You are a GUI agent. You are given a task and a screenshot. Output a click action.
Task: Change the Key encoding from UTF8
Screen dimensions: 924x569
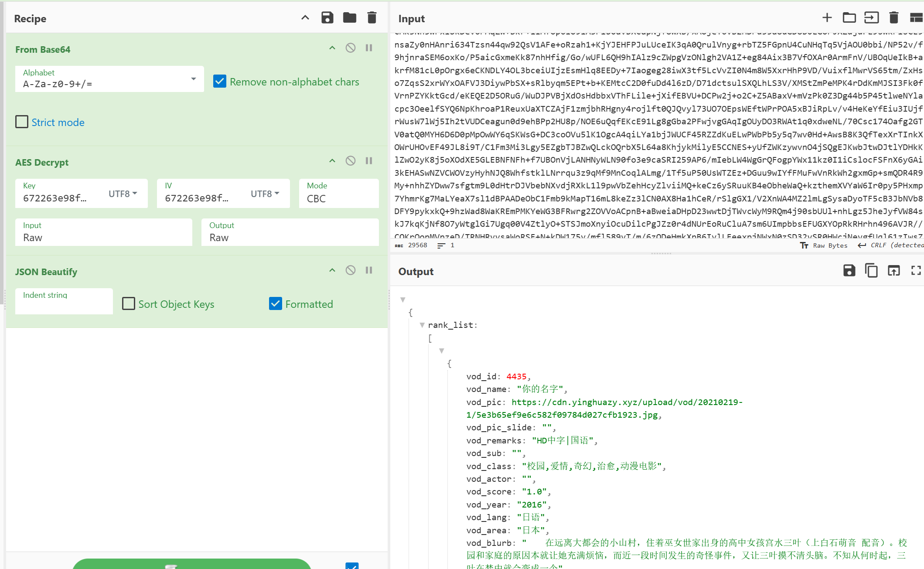click(x=123, y=194)
